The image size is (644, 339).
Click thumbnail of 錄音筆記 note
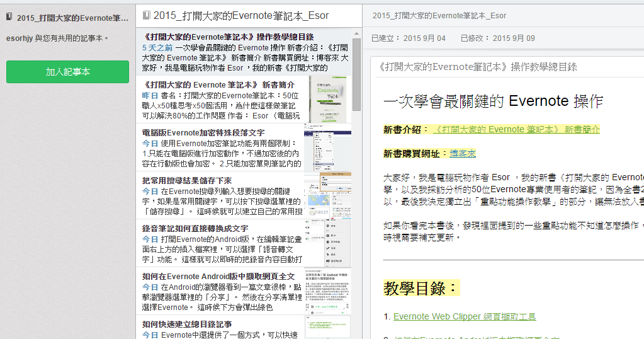(328, 243)
